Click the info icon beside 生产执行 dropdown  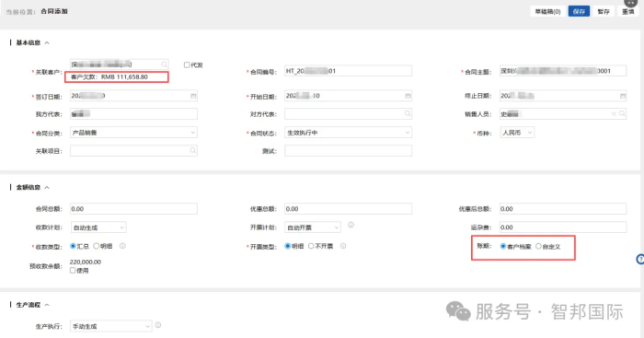coord(158,325)
